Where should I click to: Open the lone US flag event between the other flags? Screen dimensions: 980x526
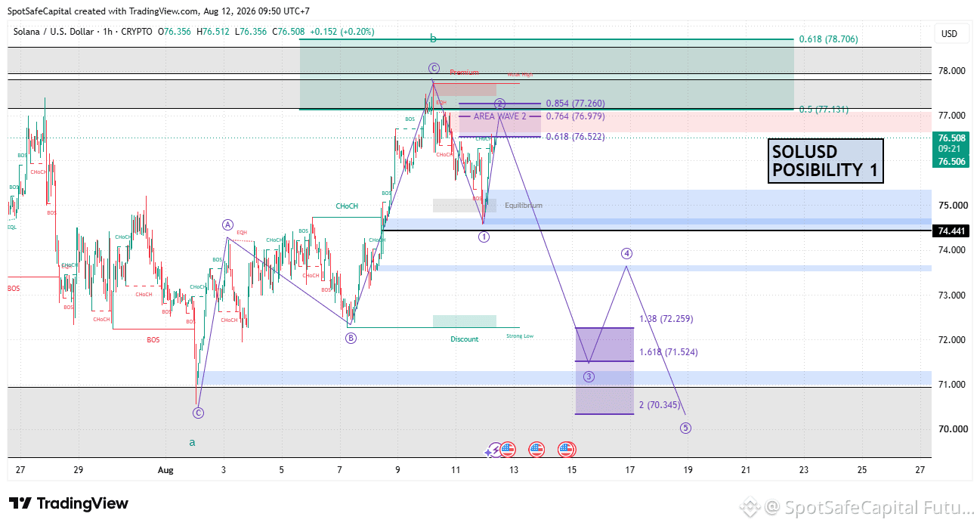point(536,450)
